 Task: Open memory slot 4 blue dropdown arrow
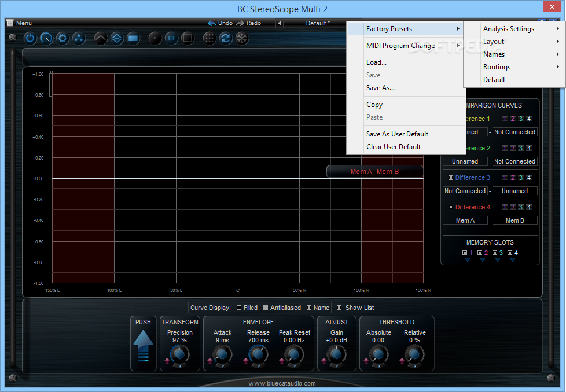point(513,260)
